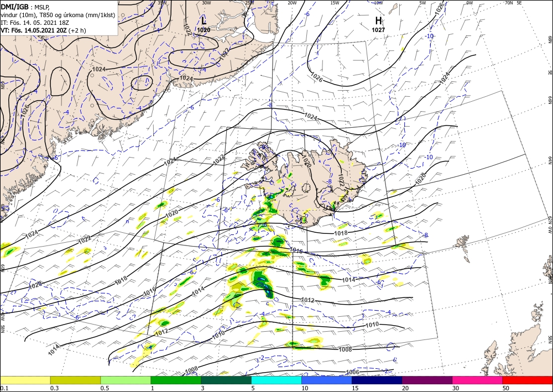The image size is (553, 392).
Task: Click the legend value '0.3'
Action: pyautogui.click(x=54, y=388)
